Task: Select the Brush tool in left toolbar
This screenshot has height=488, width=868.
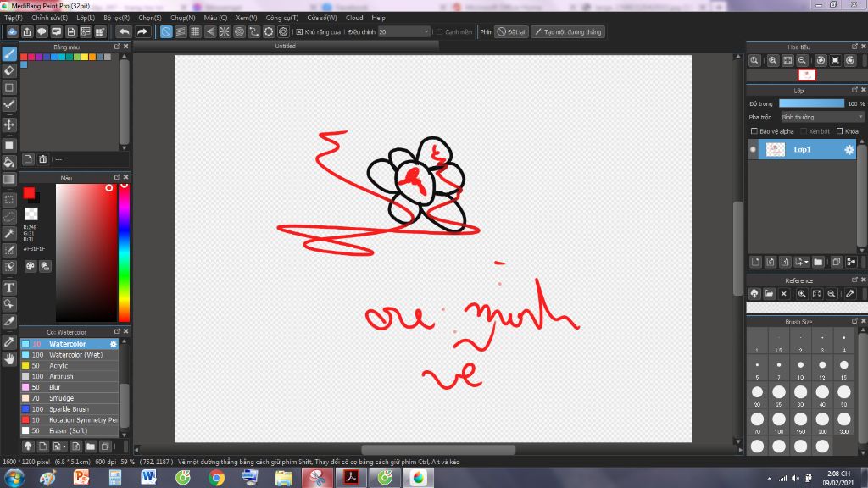Action: click(x=9, y=53)
